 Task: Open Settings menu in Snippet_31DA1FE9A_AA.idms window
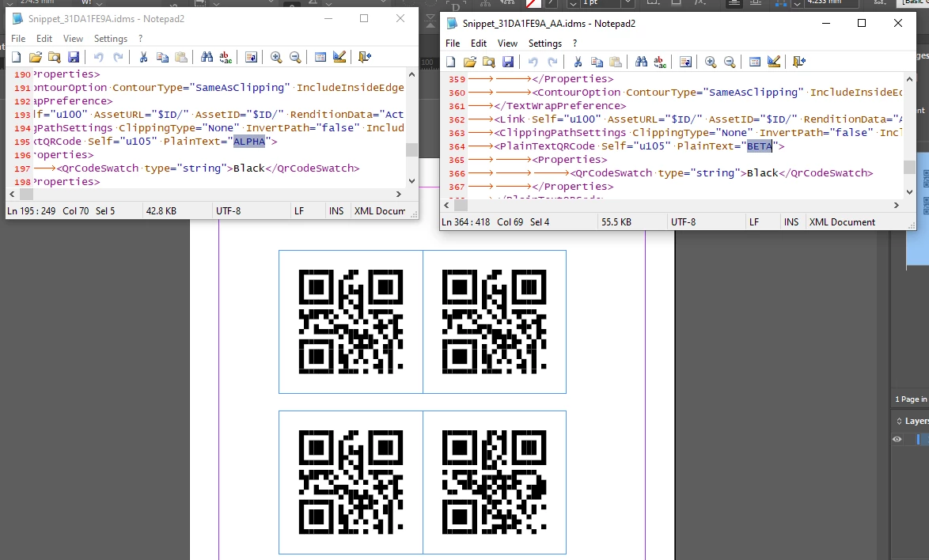[545, 44]
